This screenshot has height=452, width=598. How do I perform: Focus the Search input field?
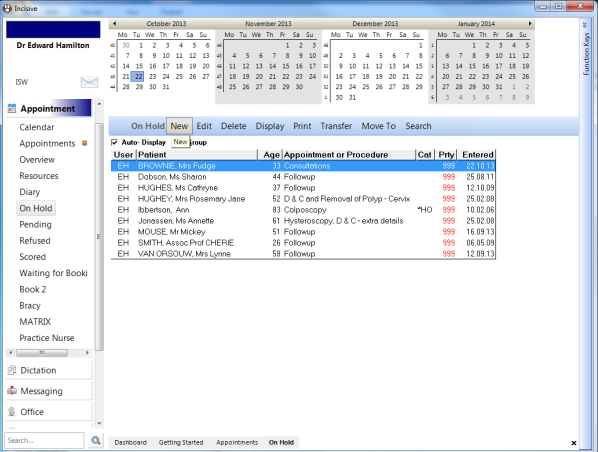click(x=44, y=441)
